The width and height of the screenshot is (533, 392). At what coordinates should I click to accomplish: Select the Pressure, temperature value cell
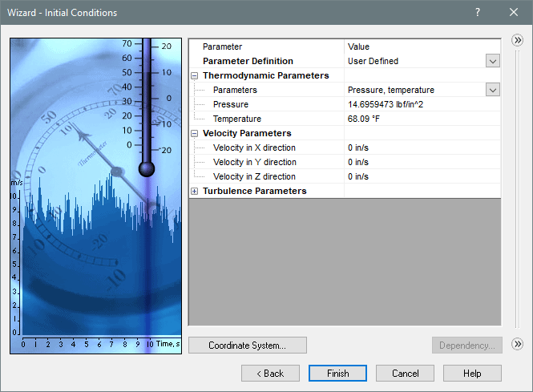(x=415, y=90)
